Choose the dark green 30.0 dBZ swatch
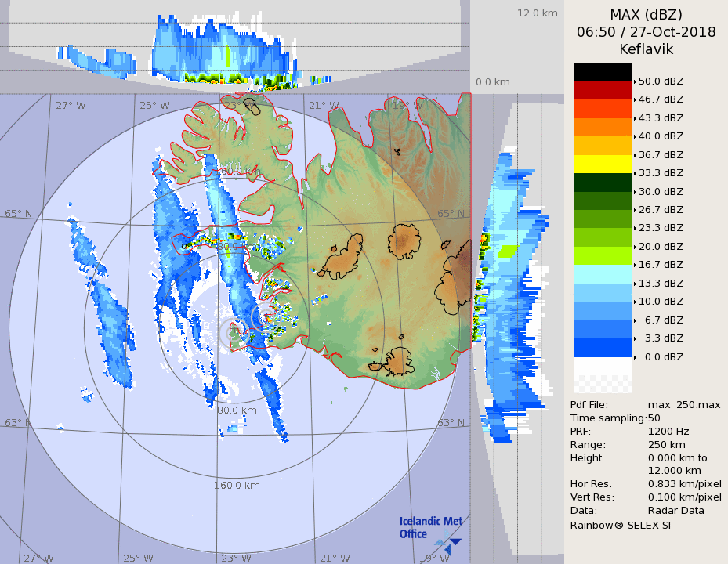This screenshot has height=564, width=728. [x=602, y=183]
